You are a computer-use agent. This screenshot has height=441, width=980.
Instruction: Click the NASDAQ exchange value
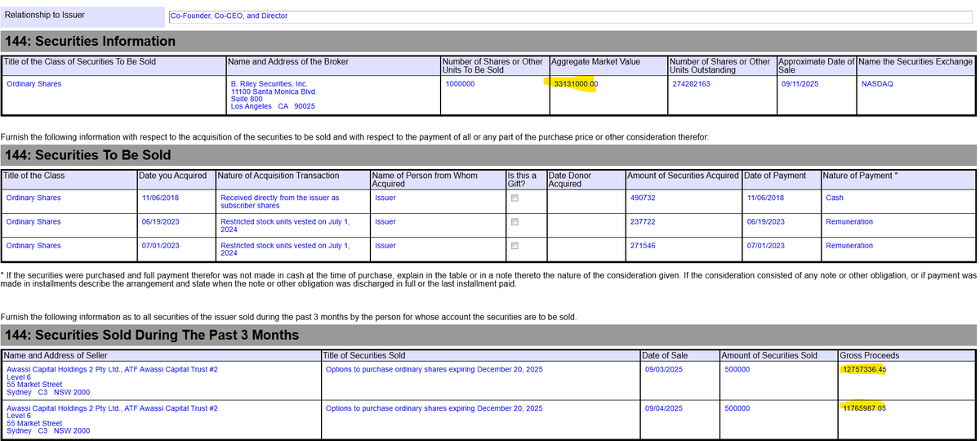(x=877, y=84)
